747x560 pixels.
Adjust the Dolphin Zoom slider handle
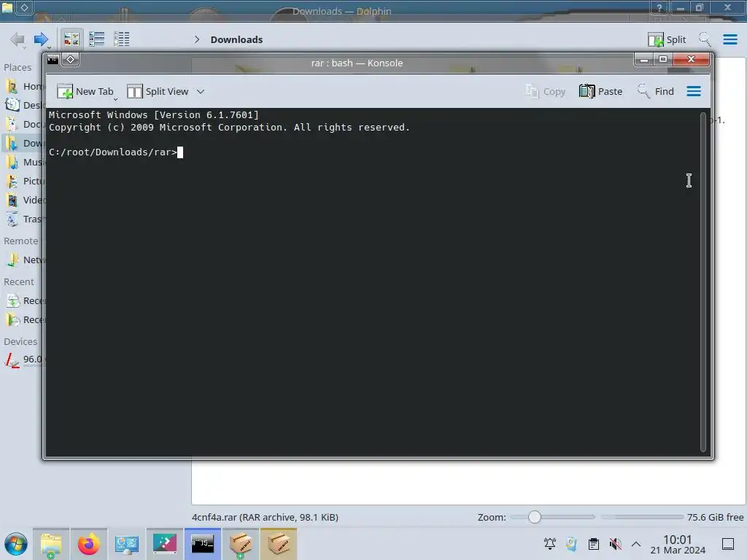(x=535, y=517)
